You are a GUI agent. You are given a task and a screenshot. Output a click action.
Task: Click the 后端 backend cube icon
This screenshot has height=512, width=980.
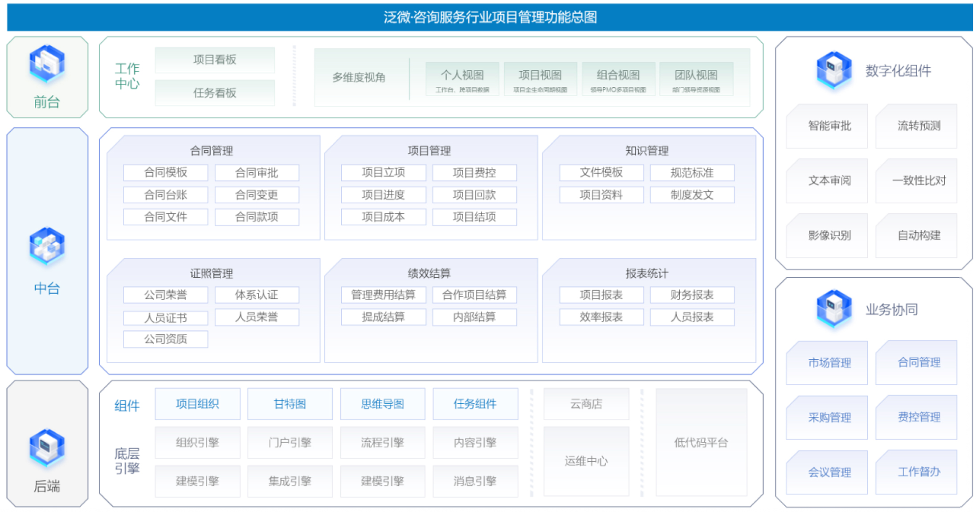[x=47, y=447]
